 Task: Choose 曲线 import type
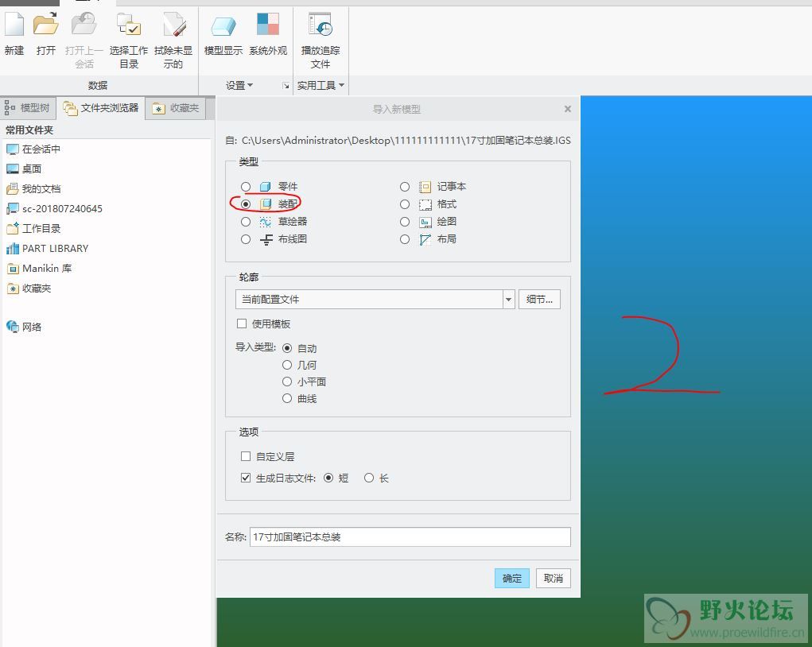coord(287,398)
